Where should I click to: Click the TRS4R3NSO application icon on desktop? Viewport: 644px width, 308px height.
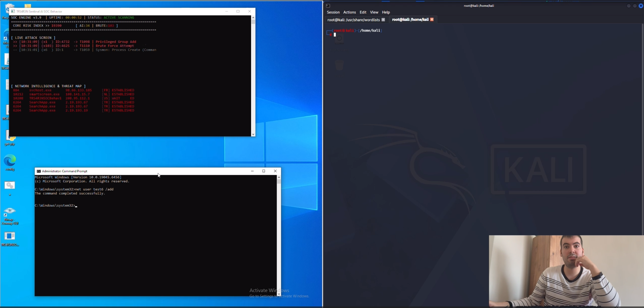pos(10,236)
